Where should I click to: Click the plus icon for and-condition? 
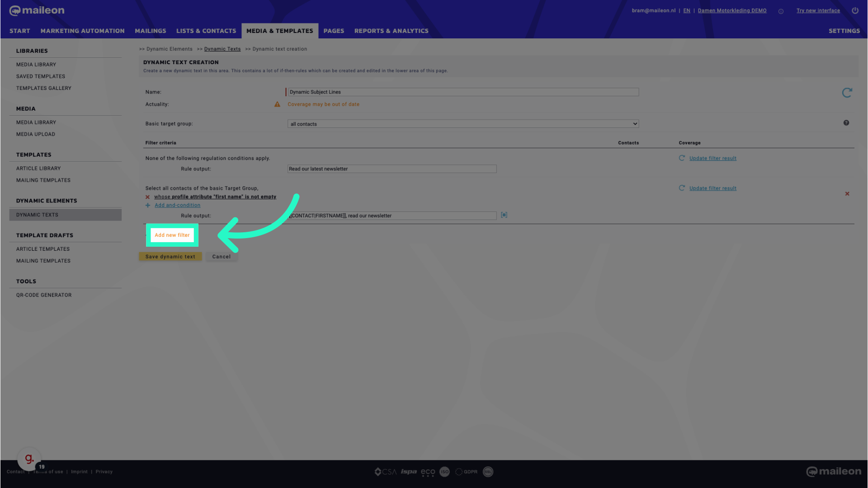[148, 205]
